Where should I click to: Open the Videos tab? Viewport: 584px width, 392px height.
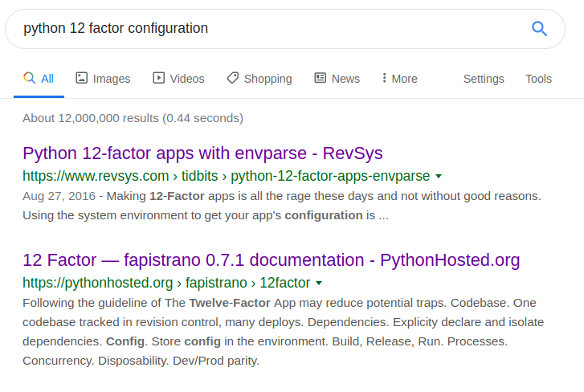[x=178, y=79]
